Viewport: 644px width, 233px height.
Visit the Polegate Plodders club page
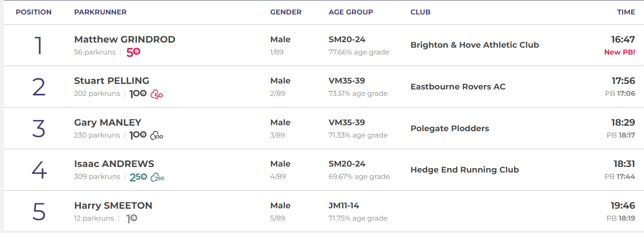click(x=450, y=129)
